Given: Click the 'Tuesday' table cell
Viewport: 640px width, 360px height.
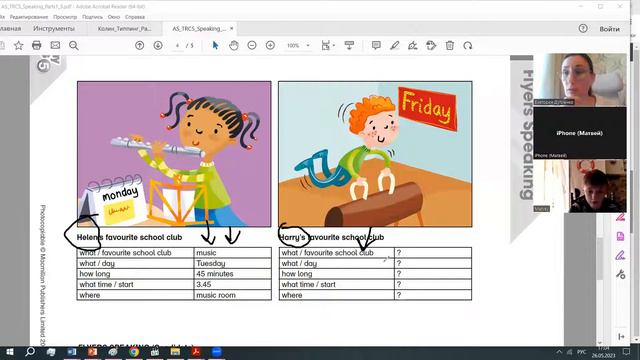Looking at the screenshot, I should [x=233, y=263].
